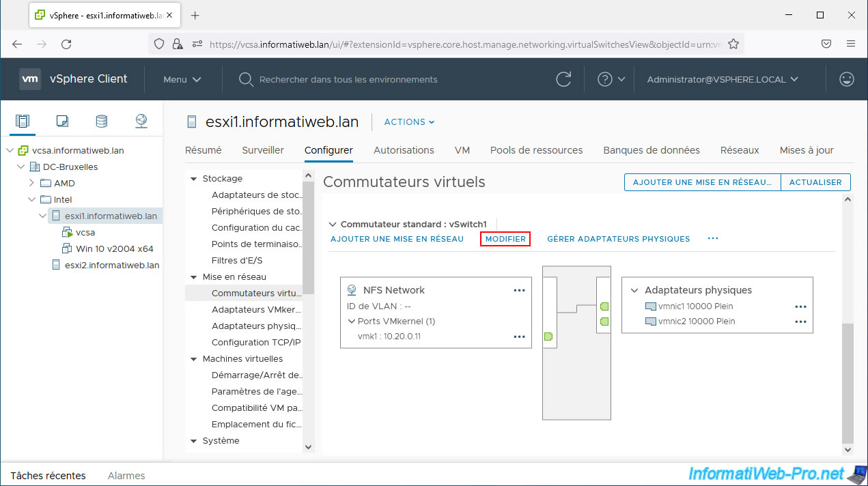The height and width of the screenshot is (486, 868).
Task: Open the ACTIONS dropdown
Action: [x=409, y=122]
